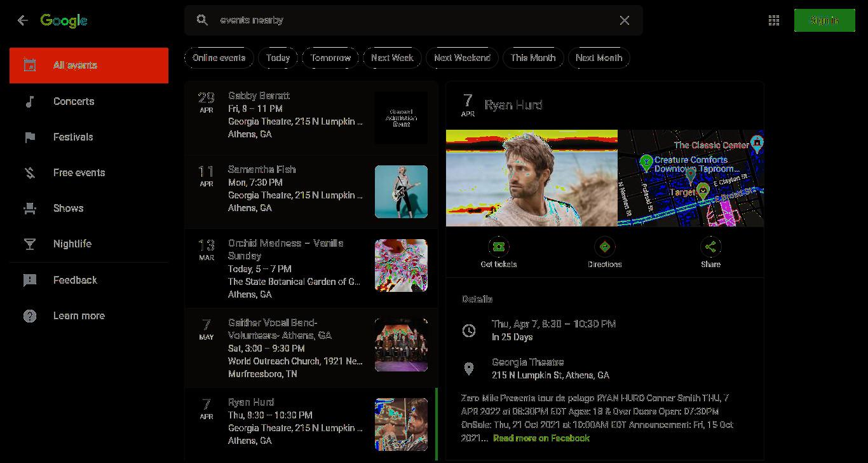
Task: Follow the Read more on Facebook link
Action: [541, 438]
